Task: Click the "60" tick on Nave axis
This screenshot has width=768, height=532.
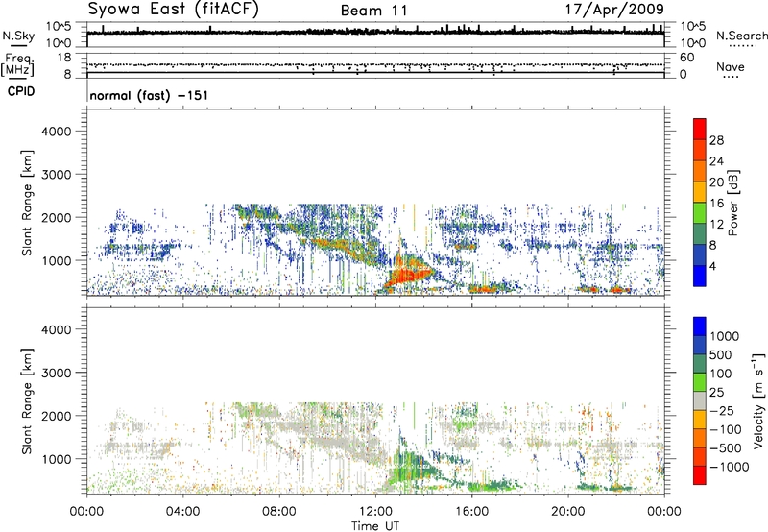Action: (x=686, y=58)
